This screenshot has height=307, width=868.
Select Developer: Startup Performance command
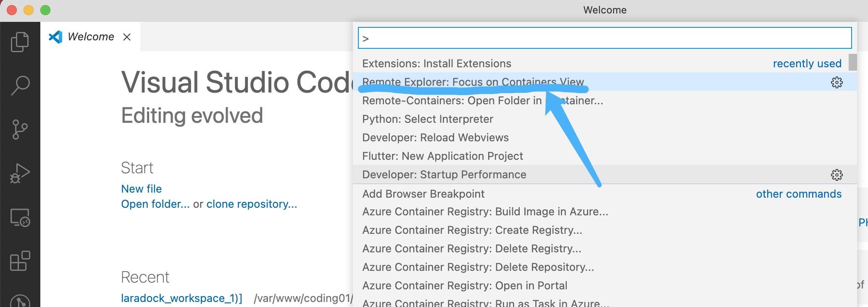(605, 175)
